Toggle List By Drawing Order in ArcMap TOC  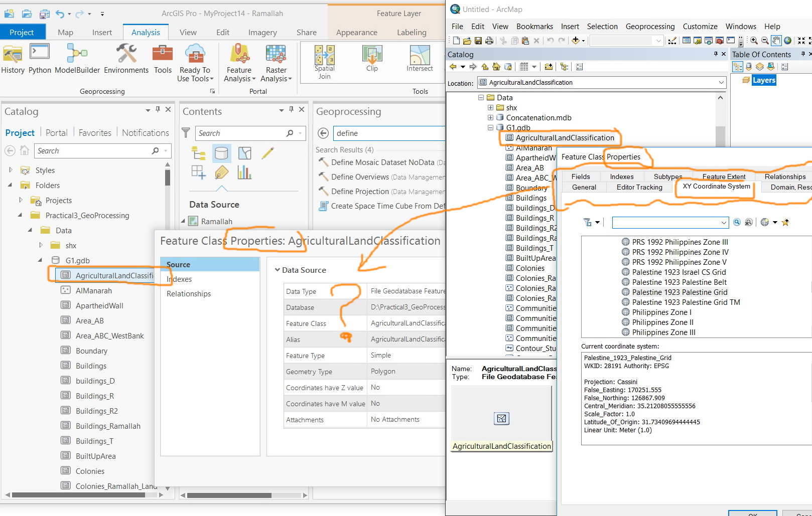[738, 67]
